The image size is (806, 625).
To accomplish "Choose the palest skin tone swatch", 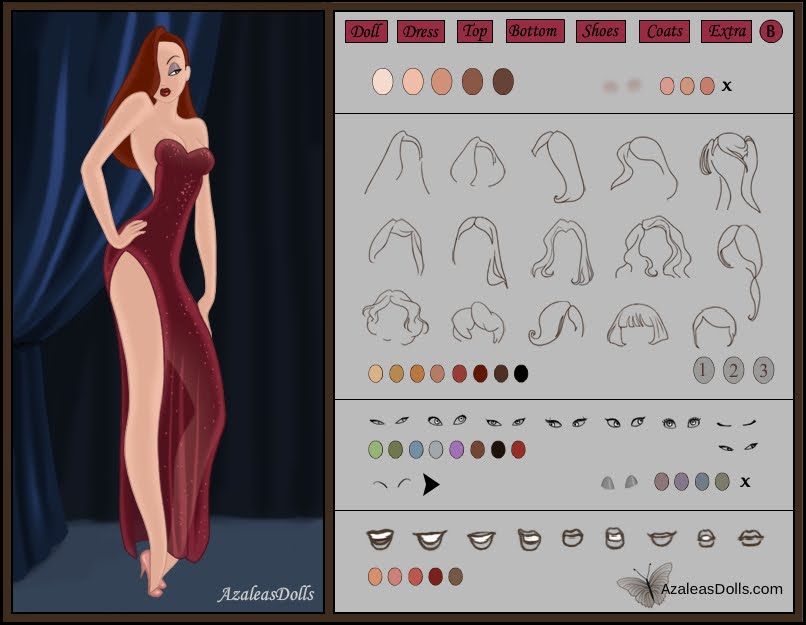I will [x=382, y=82].
